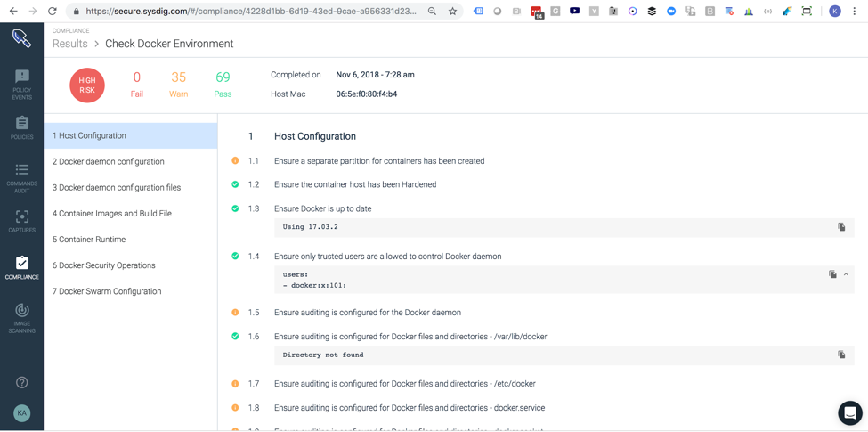Reload the page in browser
The image size is (868, 432).
(x=52, y=11)
